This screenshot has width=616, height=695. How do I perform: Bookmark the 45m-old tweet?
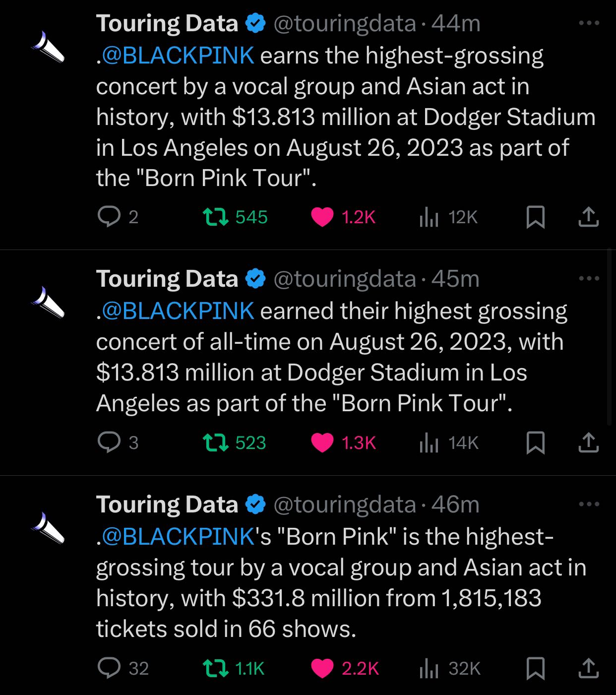pos(536,442)
